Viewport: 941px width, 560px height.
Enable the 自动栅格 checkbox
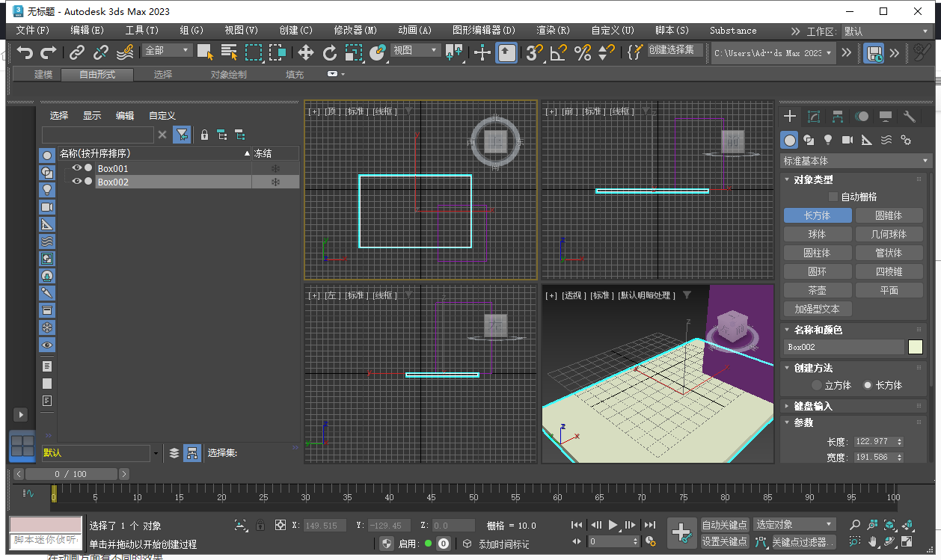point(833,197)
